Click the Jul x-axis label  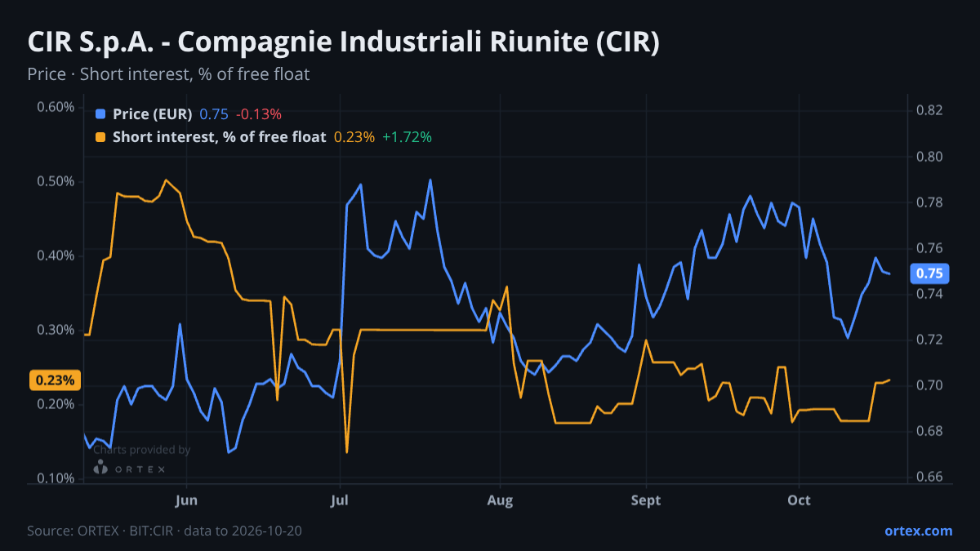(340, 500)
